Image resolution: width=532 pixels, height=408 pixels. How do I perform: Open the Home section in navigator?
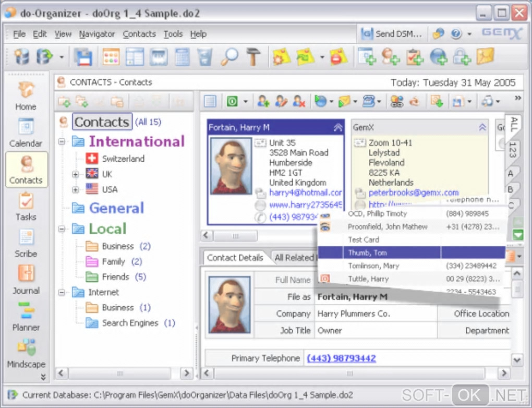pyautogui.click(x=26, y=97)
